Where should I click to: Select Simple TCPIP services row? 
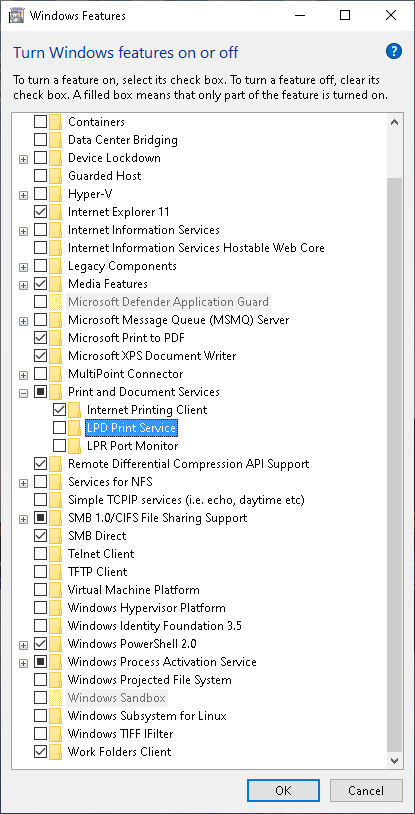[186, 500]
